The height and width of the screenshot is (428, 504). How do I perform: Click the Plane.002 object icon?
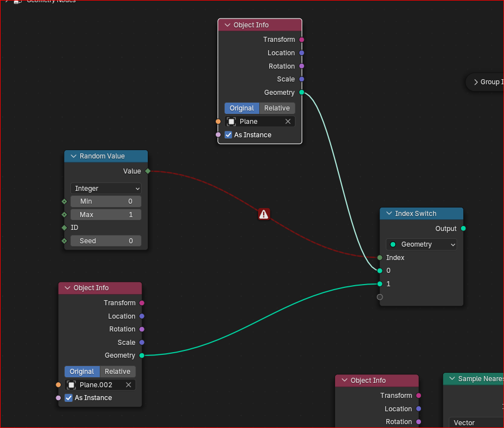coord(71,385)
